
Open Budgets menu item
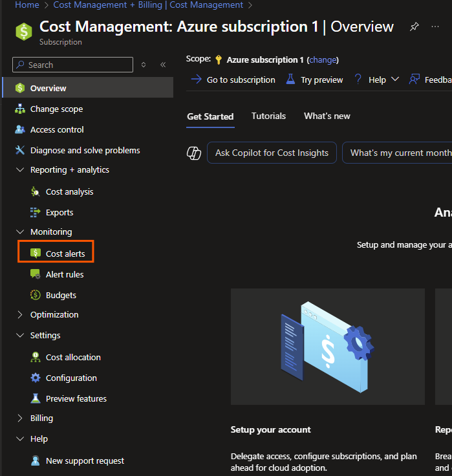[61, 295]
